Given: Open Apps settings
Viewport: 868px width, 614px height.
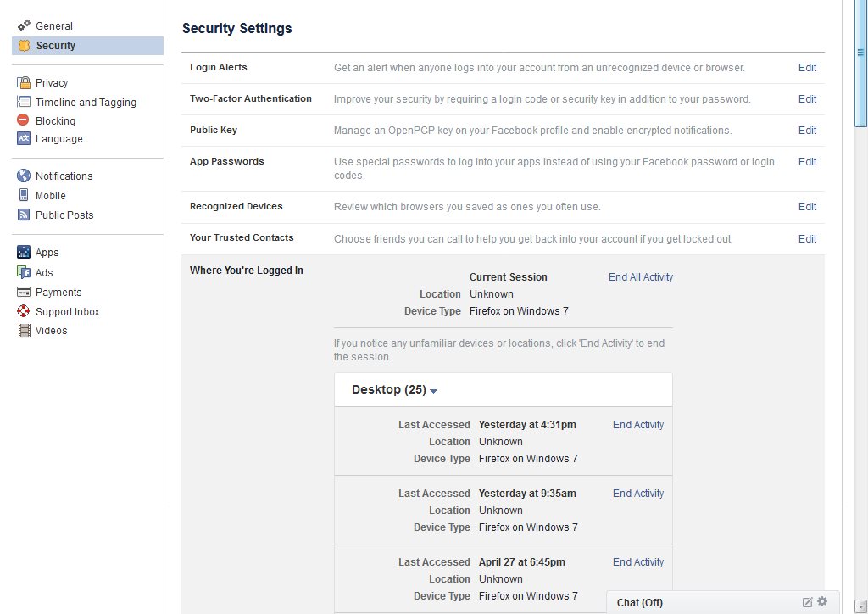Looking at the screenshot, I should coord(47,253).
